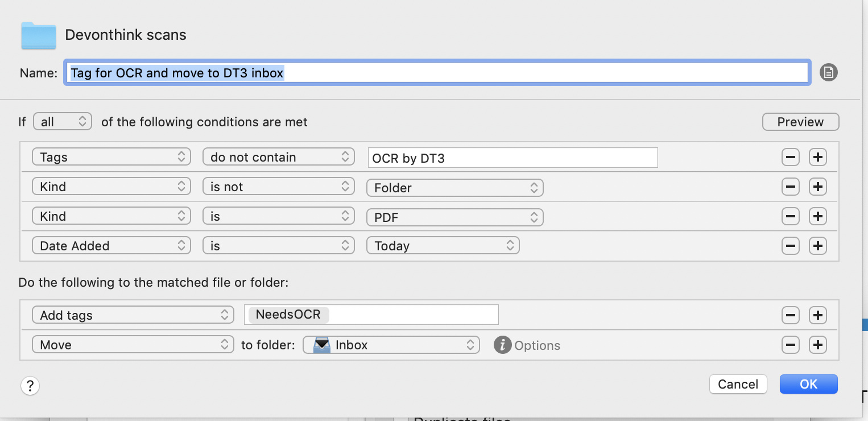Open the rule template icon beside the Name field
868x421 pixels.
[x=828, y=72]
